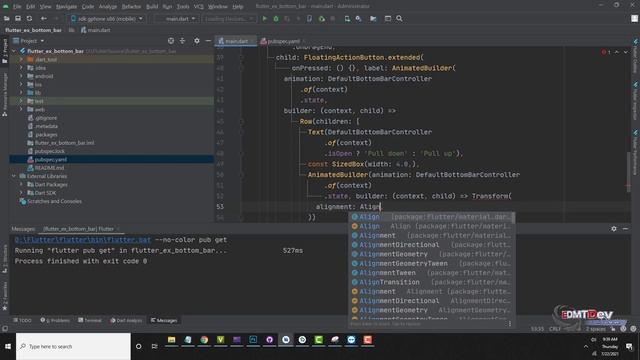Open the SDK Manager icon

358,18
